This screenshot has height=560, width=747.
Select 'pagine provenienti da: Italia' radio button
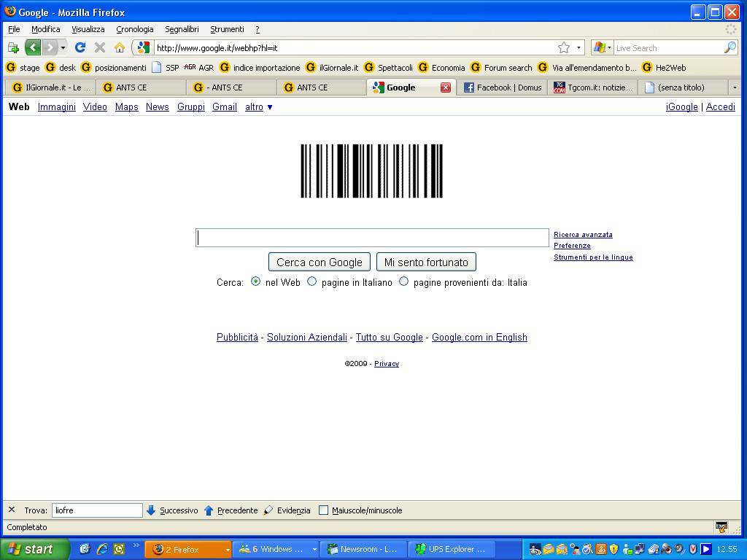(403, 281)
